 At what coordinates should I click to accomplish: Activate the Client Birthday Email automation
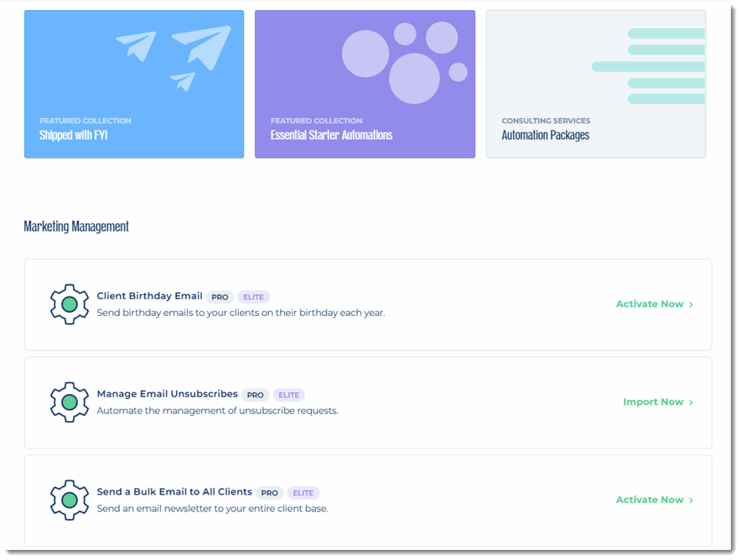[x=655, y=303]
